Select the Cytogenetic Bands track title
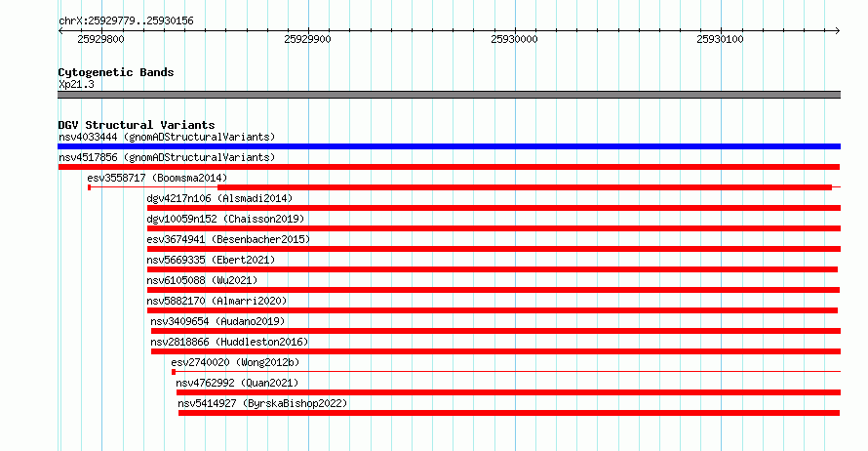 click(116, 72)
